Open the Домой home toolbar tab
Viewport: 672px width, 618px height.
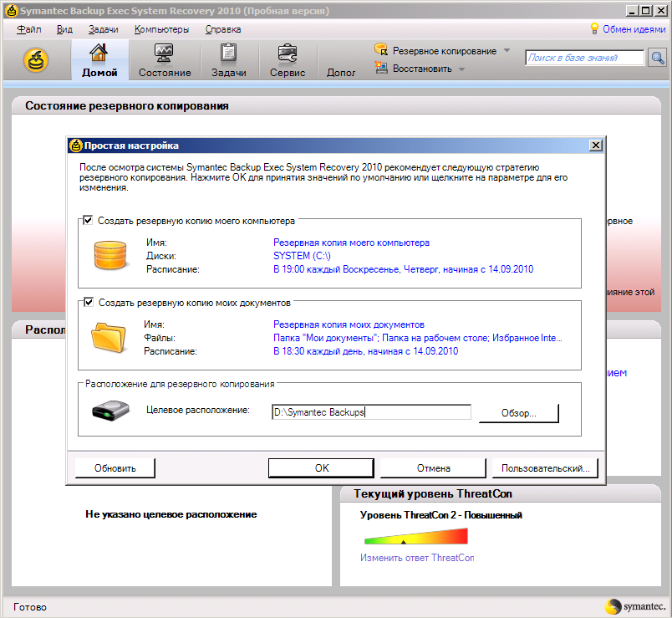click(x=99, y=60)
